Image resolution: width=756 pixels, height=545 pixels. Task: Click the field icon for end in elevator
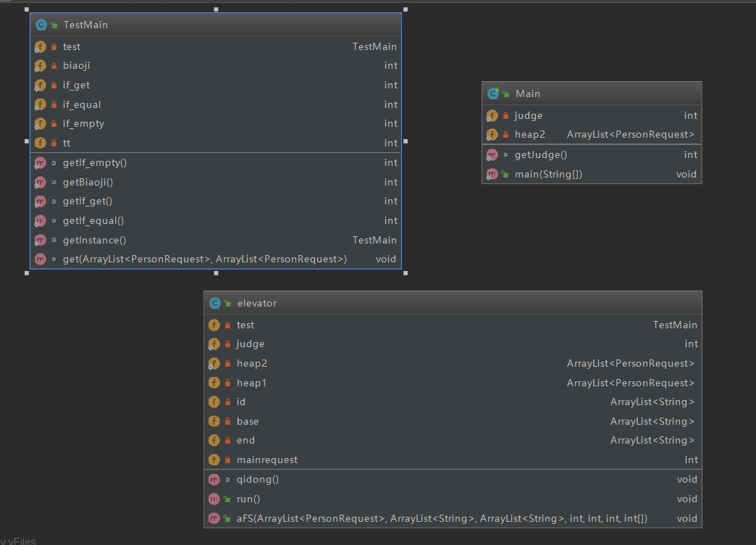(x=214, y=440)
